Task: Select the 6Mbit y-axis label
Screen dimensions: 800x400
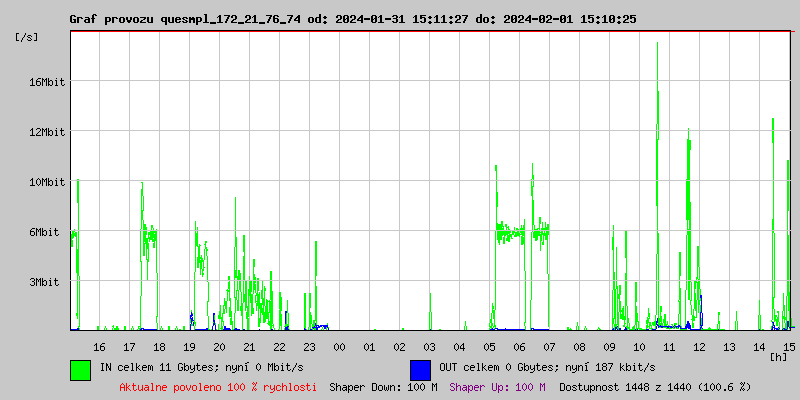Action: 50,232
